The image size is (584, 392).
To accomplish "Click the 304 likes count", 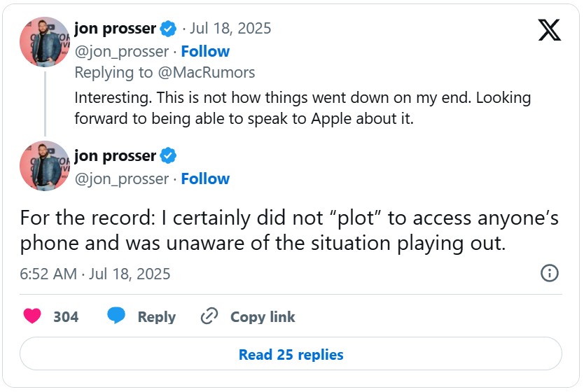I will [x=66, y=316].
